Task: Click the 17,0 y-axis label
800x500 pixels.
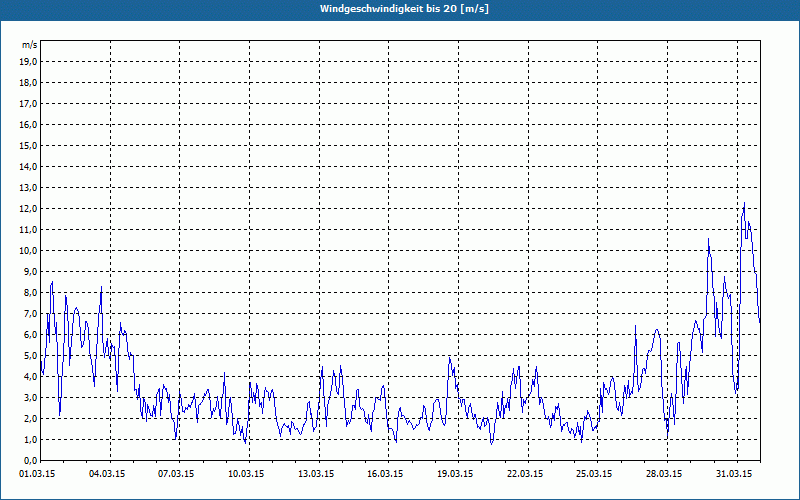Action: coord(28,104)
